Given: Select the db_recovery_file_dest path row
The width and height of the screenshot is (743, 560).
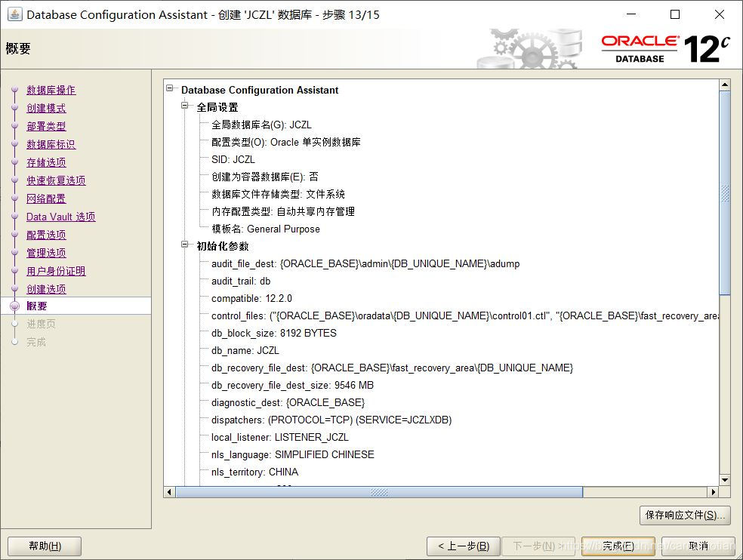Looking at the screenshot, I should [x=393, y=368].
